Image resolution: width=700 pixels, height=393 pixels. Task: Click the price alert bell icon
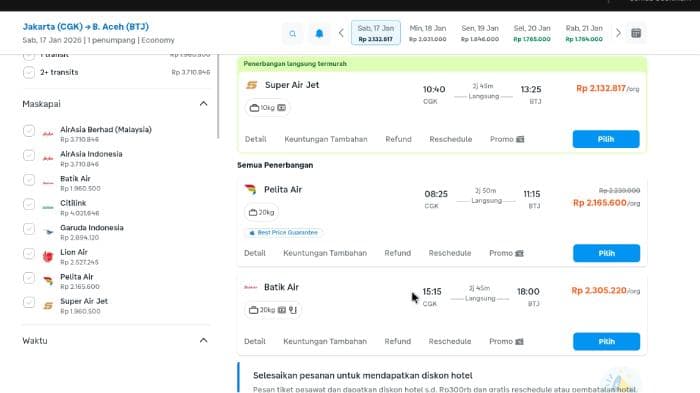[x=319, y=33]
